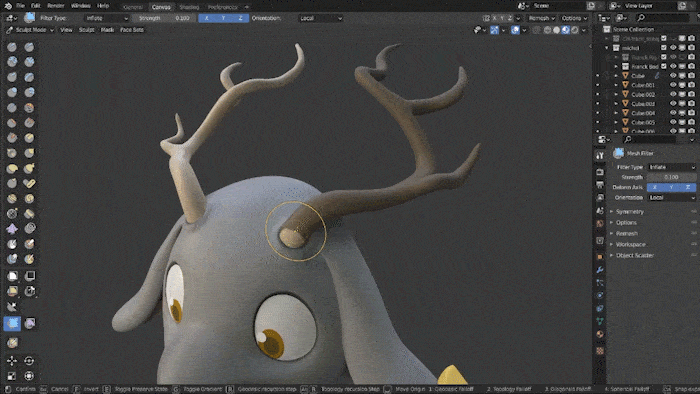700x394 pixels.
Task: Click Strength slider in Mesh Filter panel
Action: (x=671, y=178)
